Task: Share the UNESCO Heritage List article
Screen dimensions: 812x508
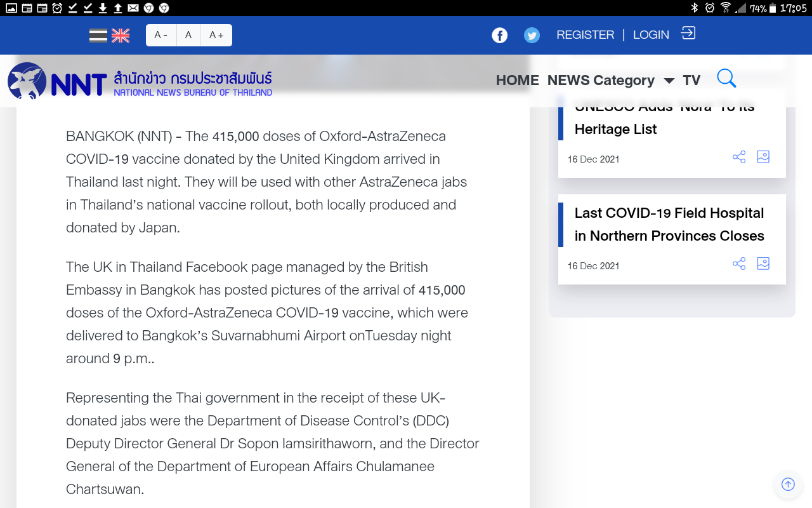Action: pyautogui.click(x=739, y=157)
